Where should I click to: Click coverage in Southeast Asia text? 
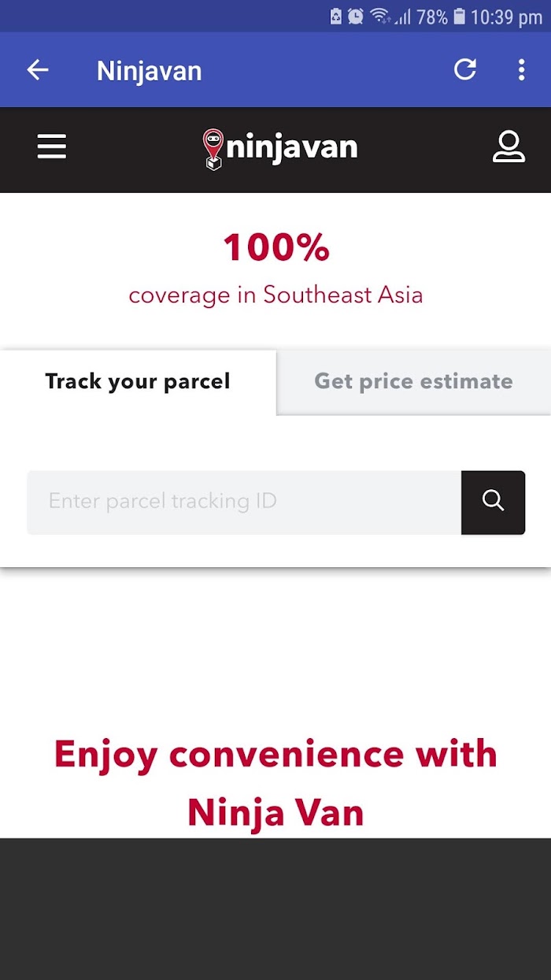(276, 295)
